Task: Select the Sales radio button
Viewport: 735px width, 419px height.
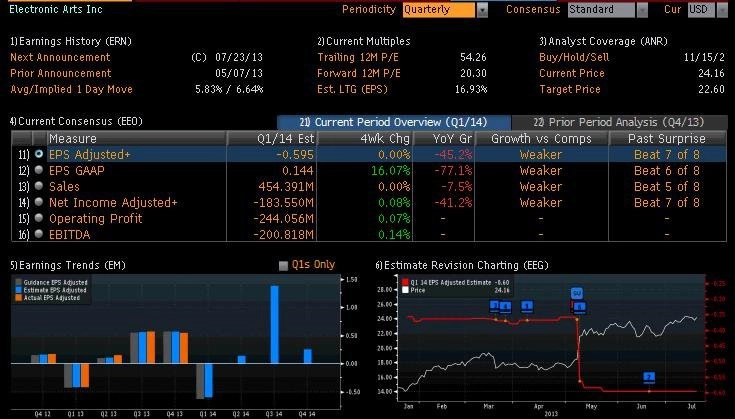Action: (x=39, y=186)
